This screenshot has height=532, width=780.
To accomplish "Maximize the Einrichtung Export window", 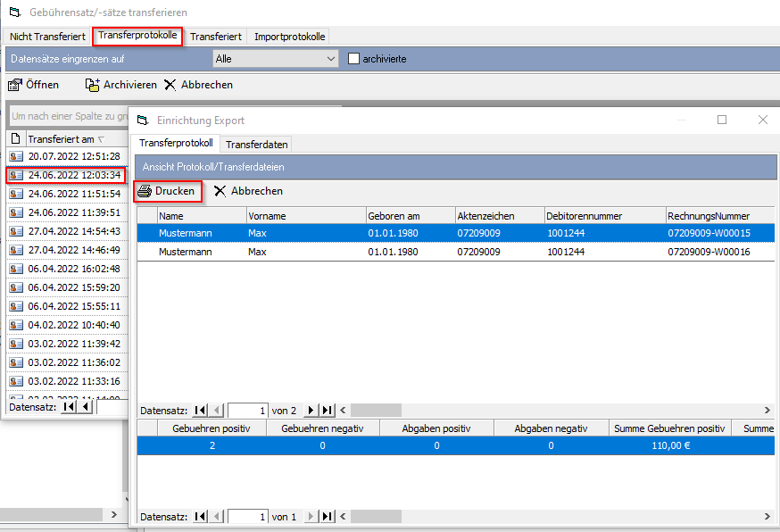I will (x=722, y=120).
